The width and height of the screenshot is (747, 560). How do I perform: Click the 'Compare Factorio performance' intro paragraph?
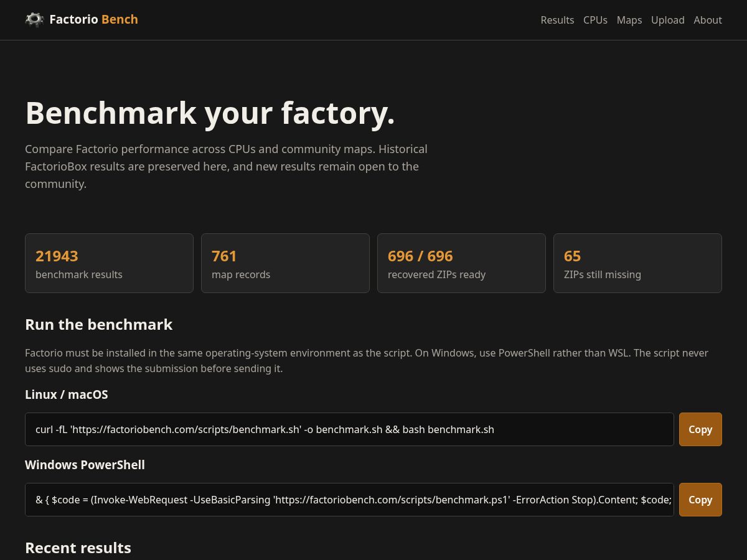226,167
